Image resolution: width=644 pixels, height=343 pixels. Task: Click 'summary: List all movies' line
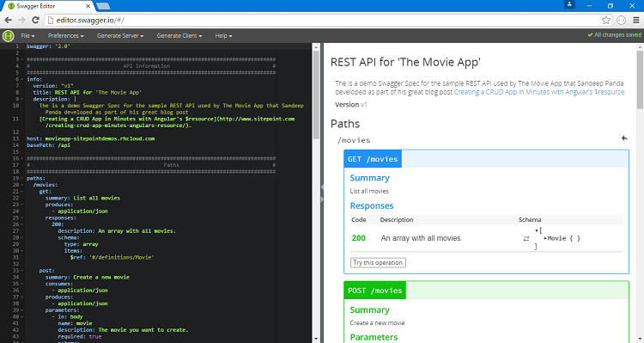(82, 199)
